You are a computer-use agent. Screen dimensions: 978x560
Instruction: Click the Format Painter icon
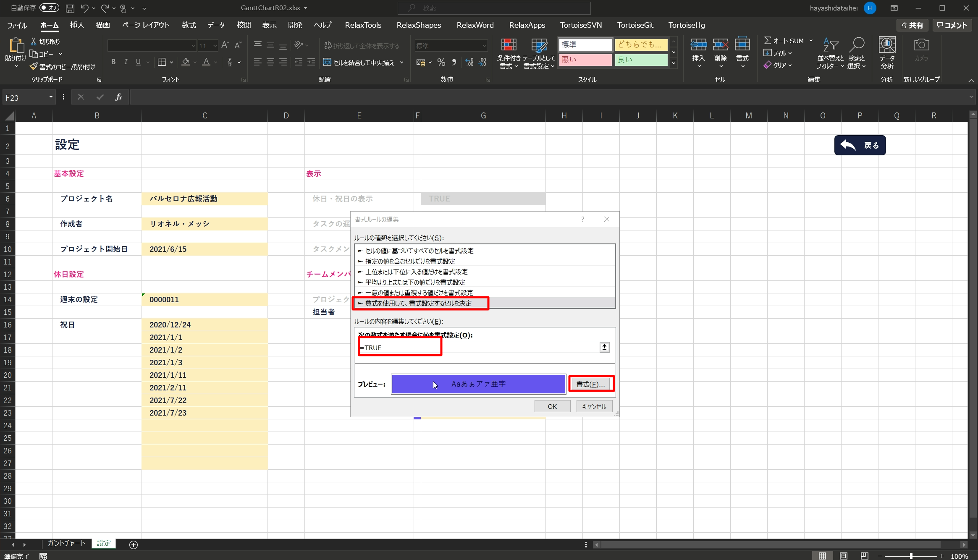pos(34,67)
